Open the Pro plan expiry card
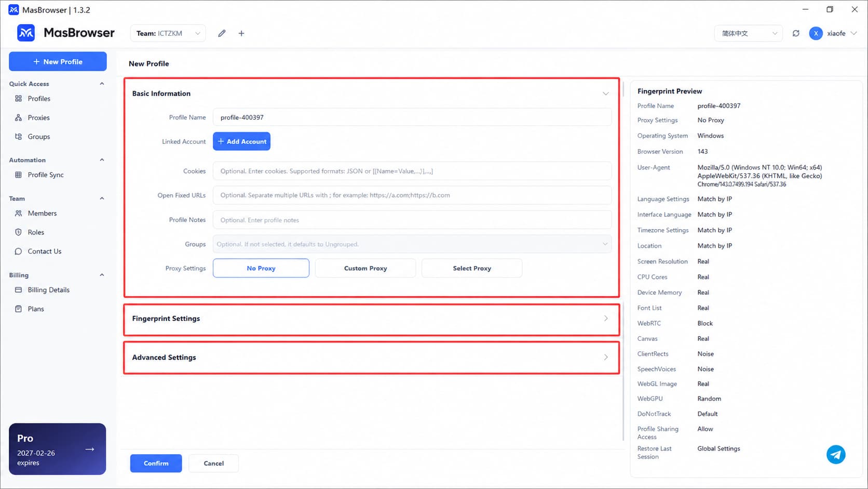 [x=57, y=449]
